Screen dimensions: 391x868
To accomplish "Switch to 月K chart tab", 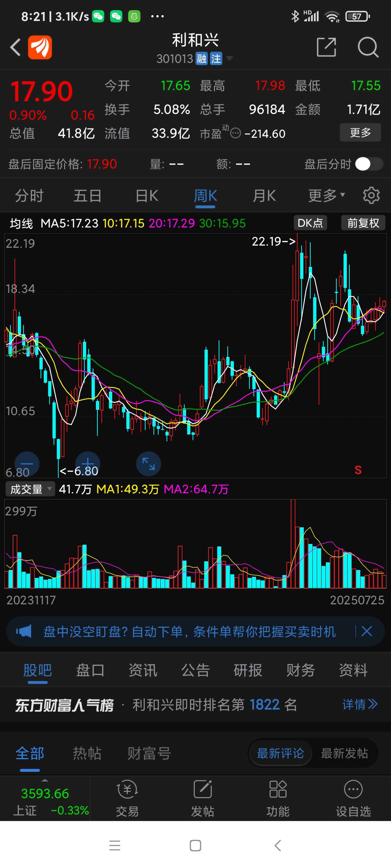I will pyautogui.click(x=264, y=196).
